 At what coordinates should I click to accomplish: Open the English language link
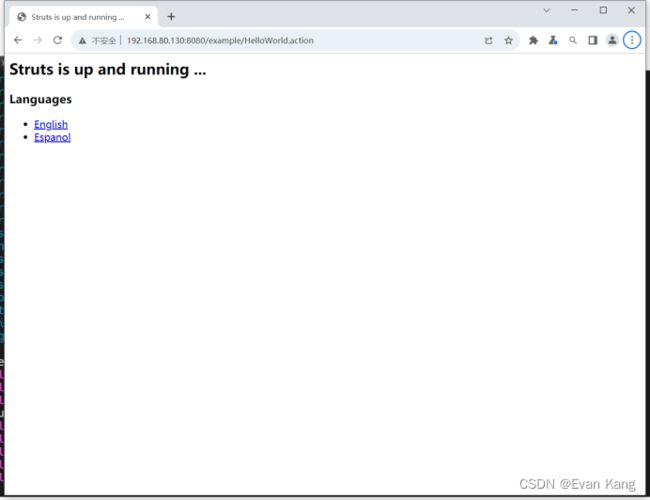51,124
